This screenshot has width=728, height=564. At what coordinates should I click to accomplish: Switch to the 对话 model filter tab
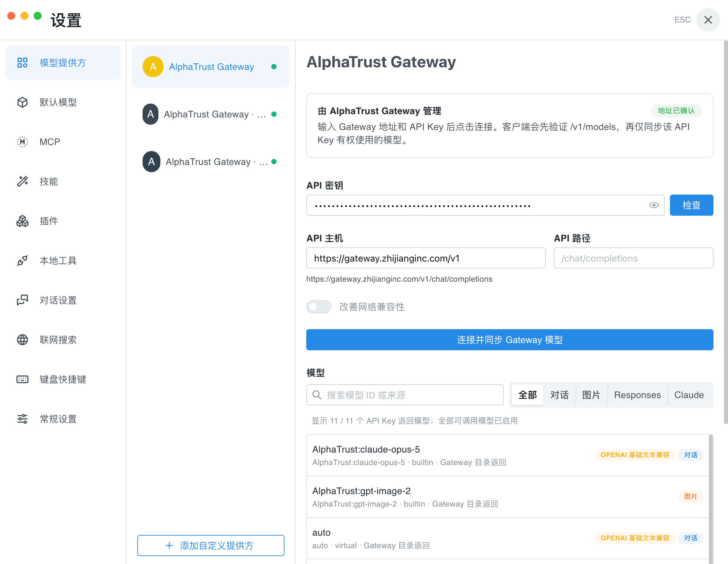[559, 395]
